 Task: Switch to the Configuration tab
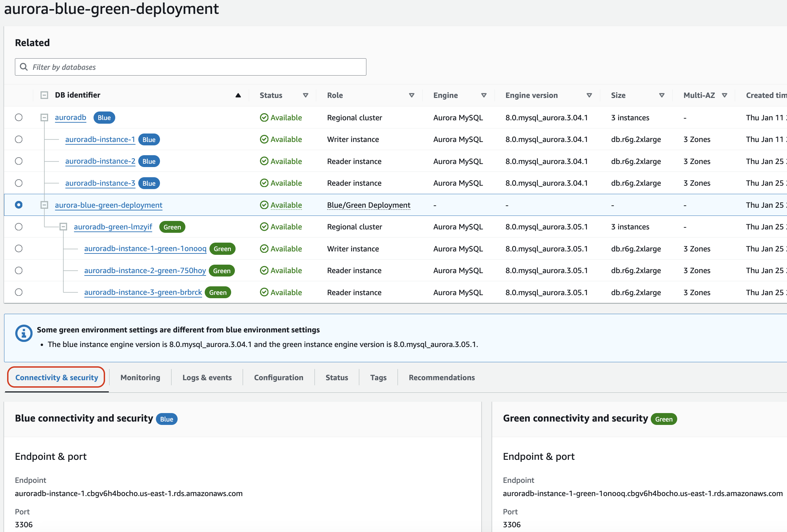(279, 377)
